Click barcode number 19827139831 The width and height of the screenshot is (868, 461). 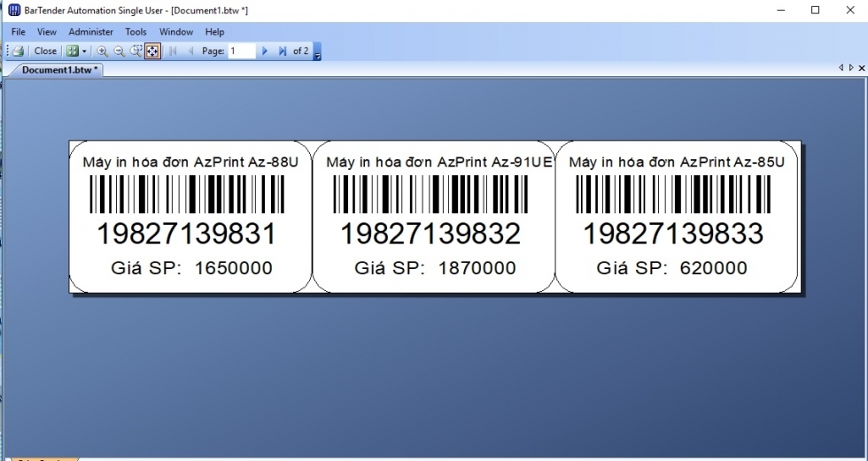pyautogui.click(x=186, y=234)
